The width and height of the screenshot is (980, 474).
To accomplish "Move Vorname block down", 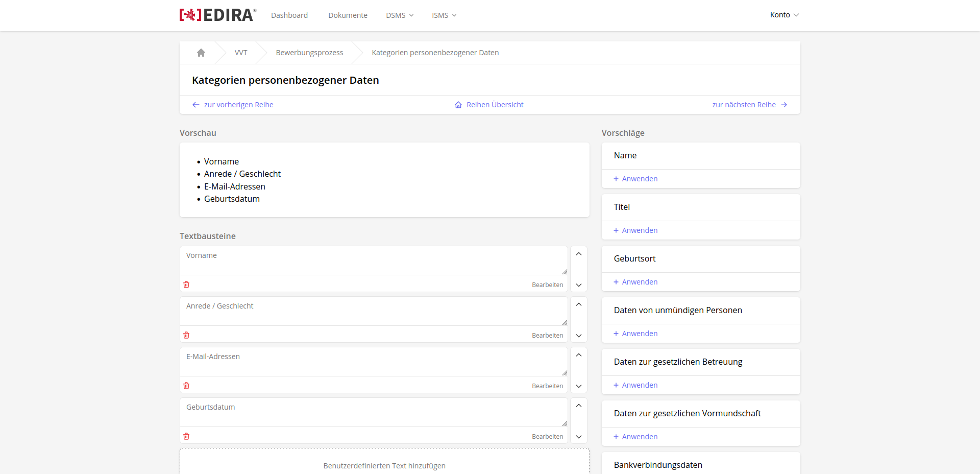I will pyautogui.click(x=579, y=285).
